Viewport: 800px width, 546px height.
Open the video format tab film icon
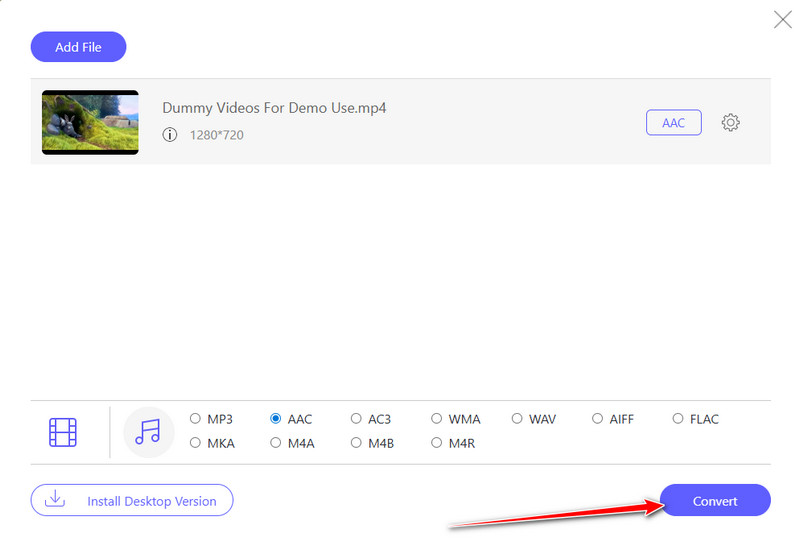coord(63,432)
